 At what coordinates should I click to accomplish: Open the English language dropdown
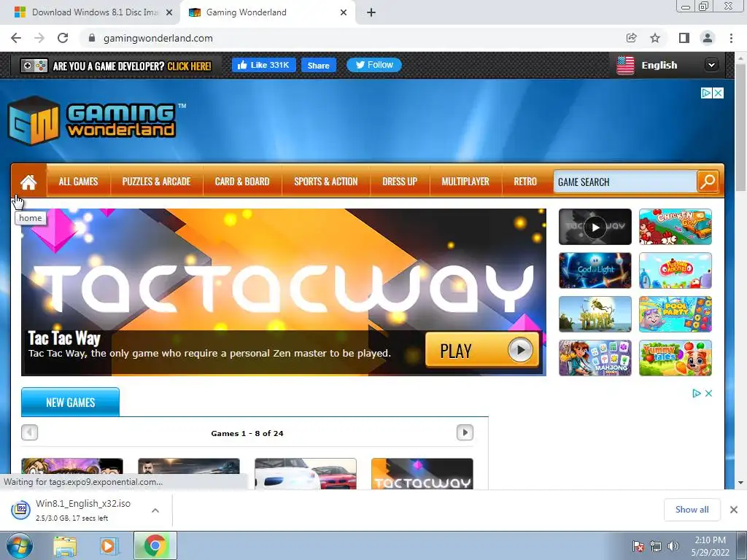[x=712, y=65]
